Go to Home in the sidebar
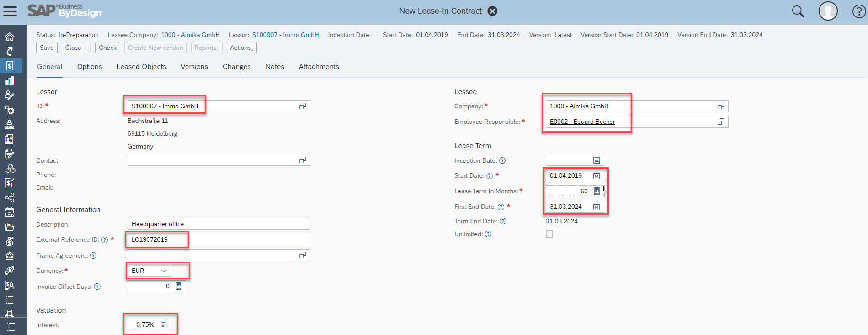Screen dimensions: 868x335 (10, 37)
